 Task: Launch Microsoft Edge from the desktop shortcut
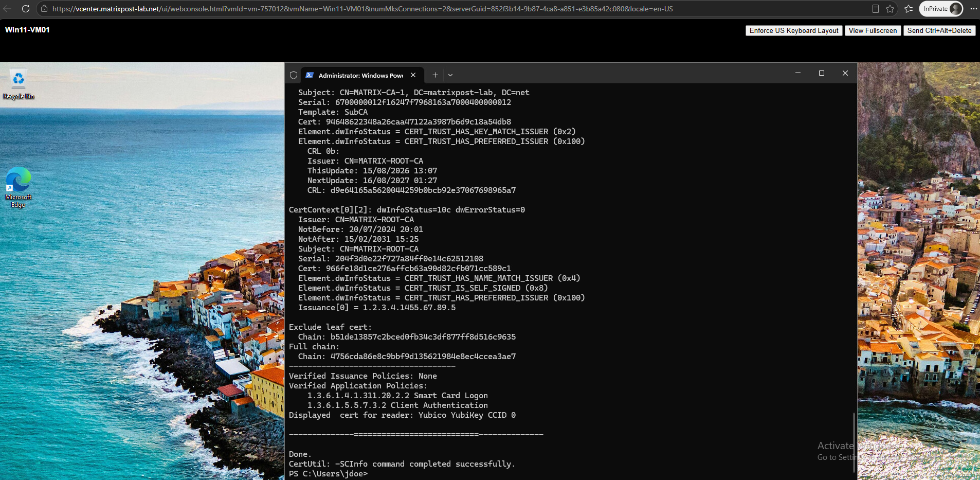19,188
